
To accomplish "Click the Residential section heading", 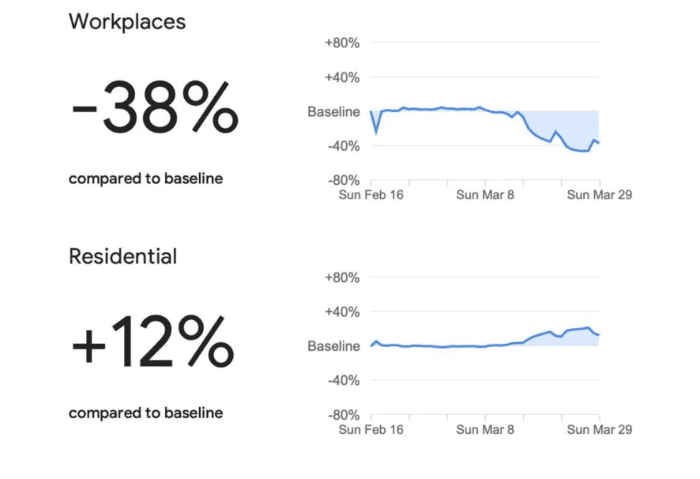I will [x=122, y=256].
